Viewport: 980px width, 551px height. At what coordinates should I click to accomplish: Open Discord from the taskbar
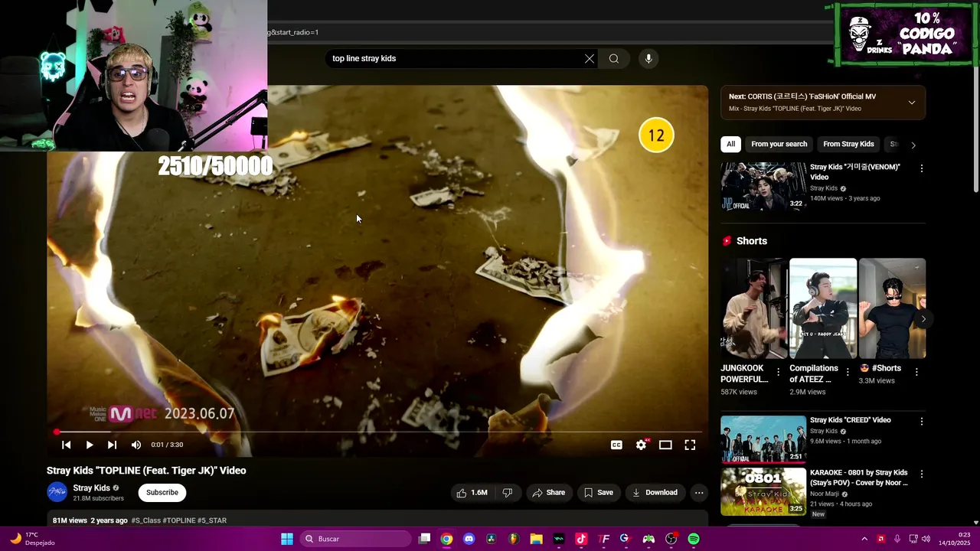[469, 539]
